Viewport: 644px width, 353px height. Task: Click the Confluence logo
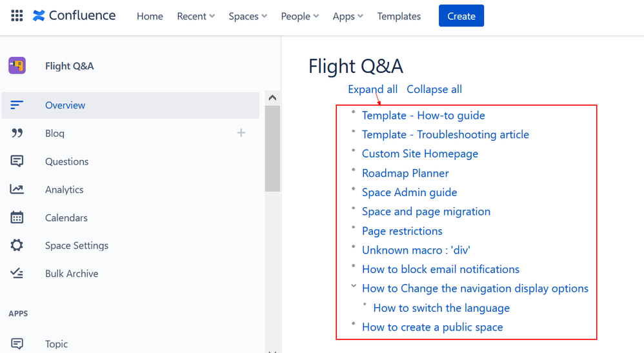pyautogui.click(x=74, y=16)
